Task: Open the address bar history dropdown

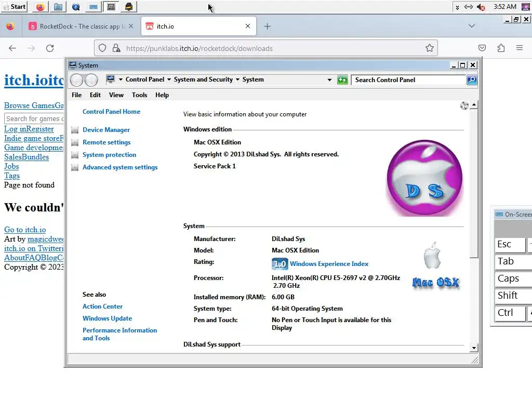Action: tap(329, 80)
